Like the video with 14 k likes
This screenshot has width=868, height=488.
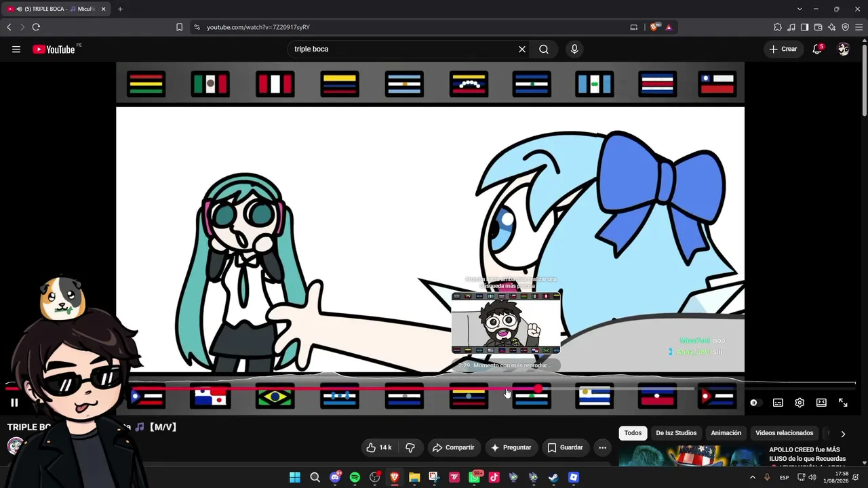click(379, 447)
